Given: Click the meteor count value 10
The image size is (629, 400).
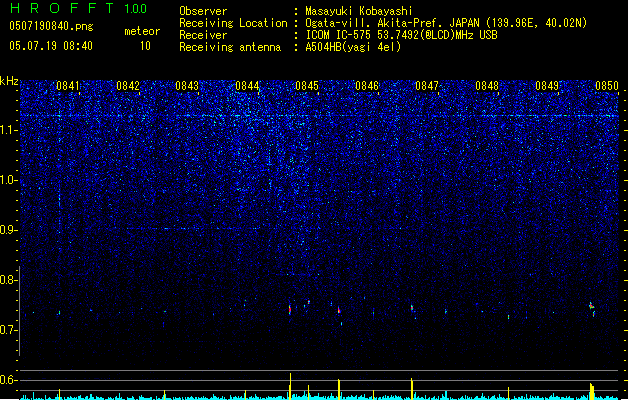Looking at the screenshot, I should (x=145, y=46).
